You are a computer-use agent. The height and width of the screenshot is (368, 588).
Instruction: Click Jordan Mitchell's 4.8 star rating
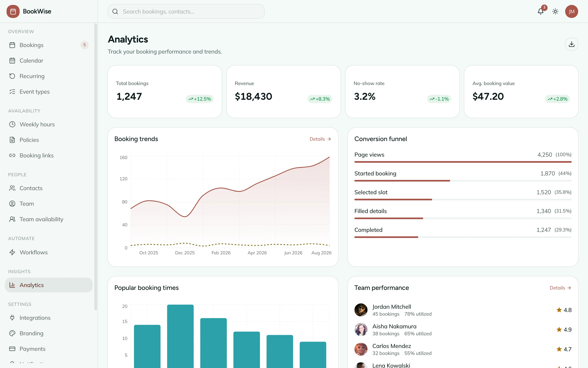point(564,310)
